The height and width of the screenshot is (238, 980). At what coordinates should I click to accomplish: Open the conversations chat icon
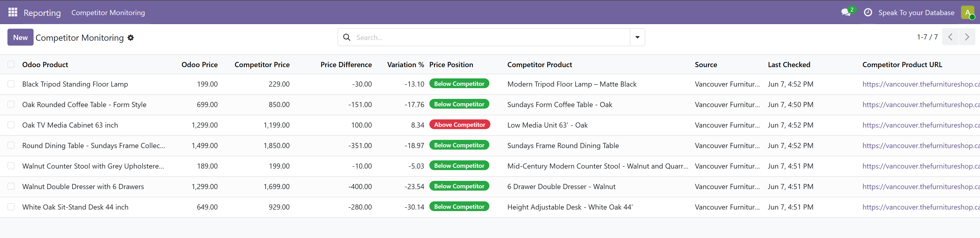[x=846, y=12]
